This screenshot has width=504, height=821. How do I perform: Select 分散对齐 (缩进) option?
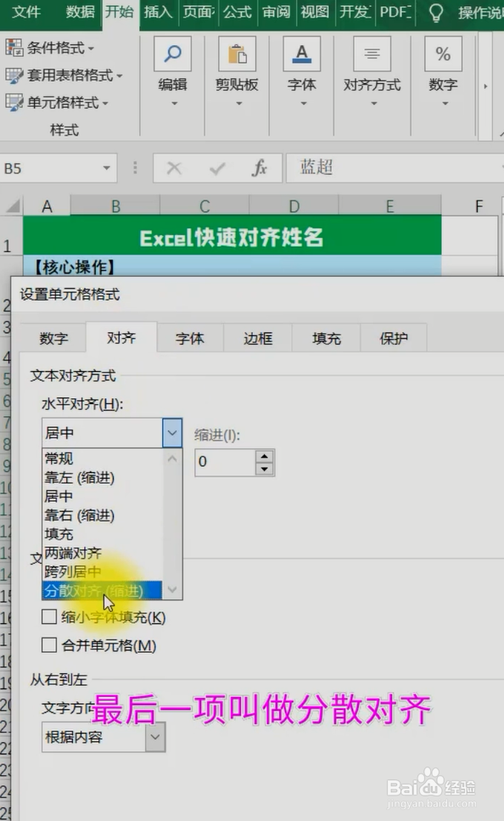102,591
